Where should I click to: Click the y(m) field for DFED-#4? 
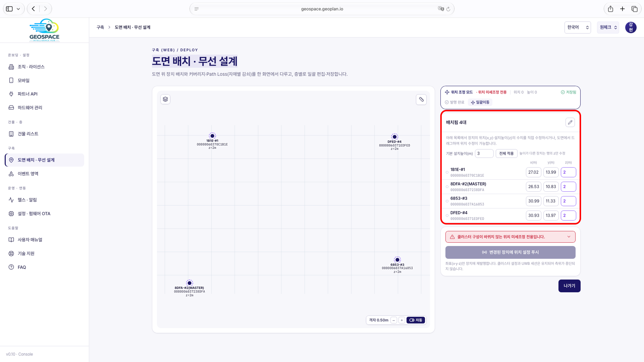coord(551,215)
